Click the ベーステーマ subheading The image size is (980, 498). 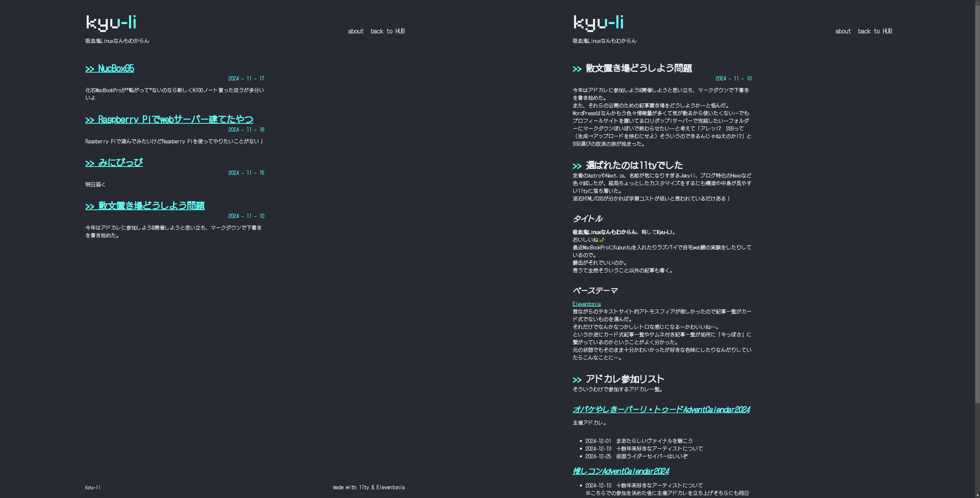point(595,290)
